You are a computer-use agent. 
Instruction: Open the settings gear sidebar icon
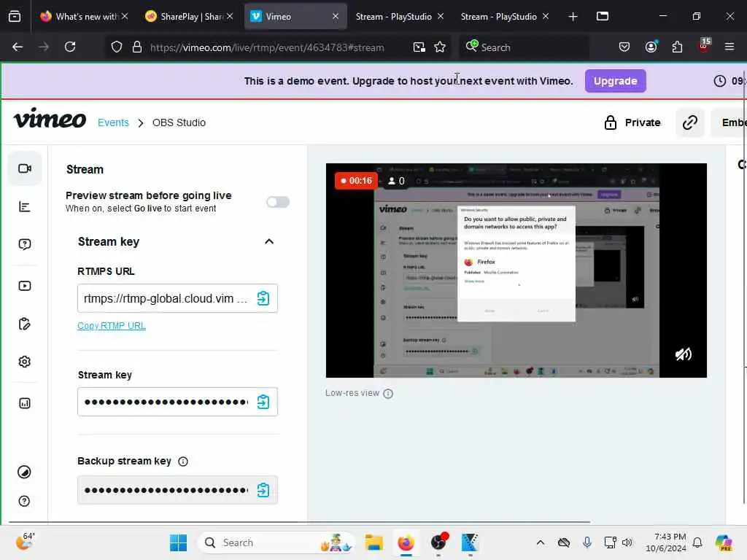point(24,362)
